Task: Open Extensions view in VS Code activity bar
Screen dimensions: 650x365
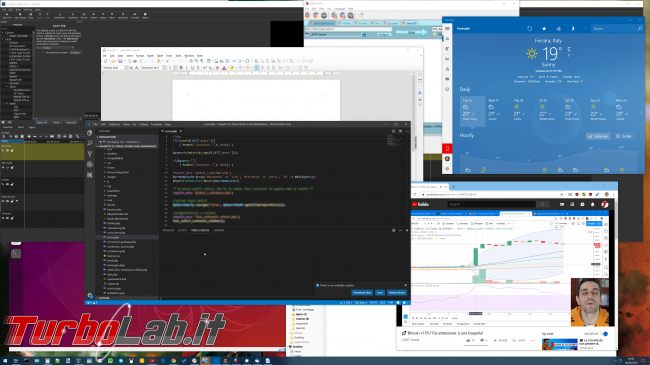Action: click(90, 175)
